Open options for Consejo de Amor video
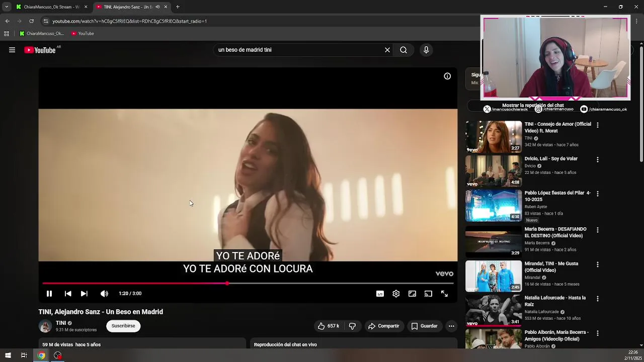This screenshot has width=644, height=362. (598, 125)
